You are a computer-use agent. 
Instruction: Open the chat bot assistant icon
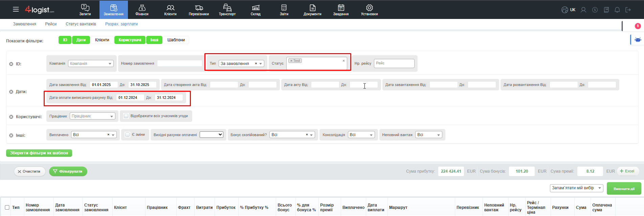point(638,40)
